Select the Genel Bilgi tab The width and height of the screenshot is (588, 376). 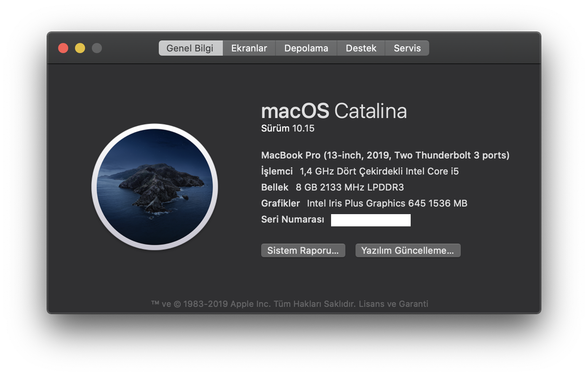(190, 48)
